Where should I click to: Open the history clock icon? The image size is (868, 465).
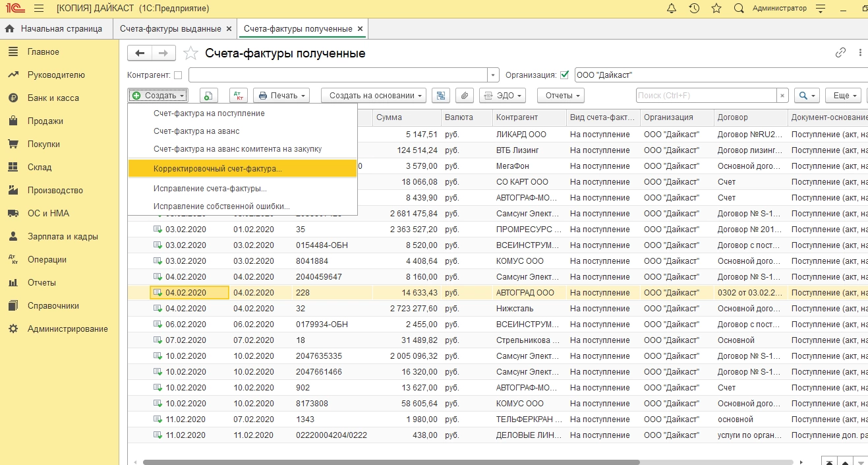694,9
